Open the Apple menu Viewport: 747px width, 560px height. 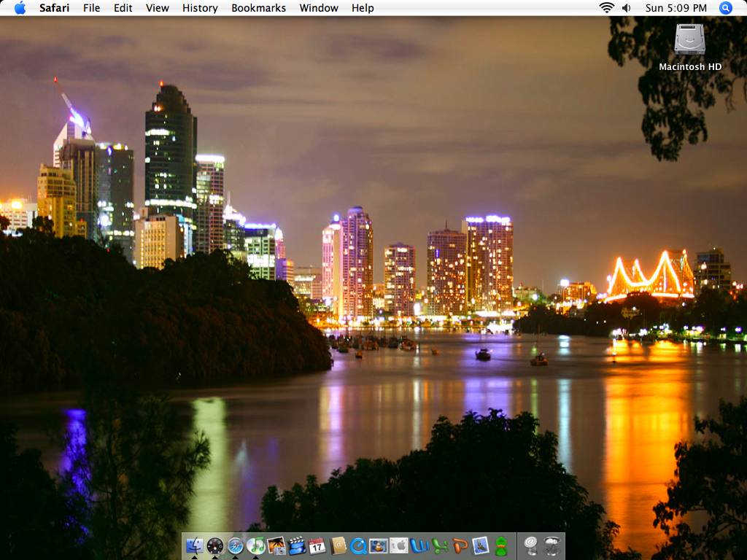pyautogui.click(x=20, y=8)
